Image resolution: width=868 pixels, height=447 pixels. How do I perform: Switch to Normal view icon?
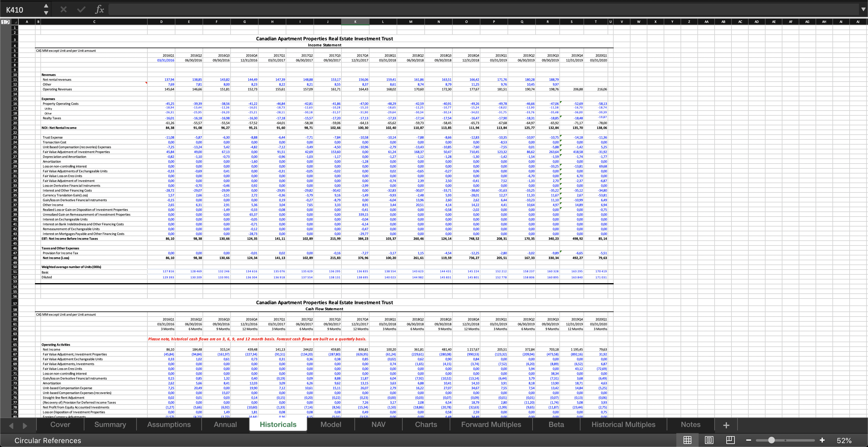point(687,440)
